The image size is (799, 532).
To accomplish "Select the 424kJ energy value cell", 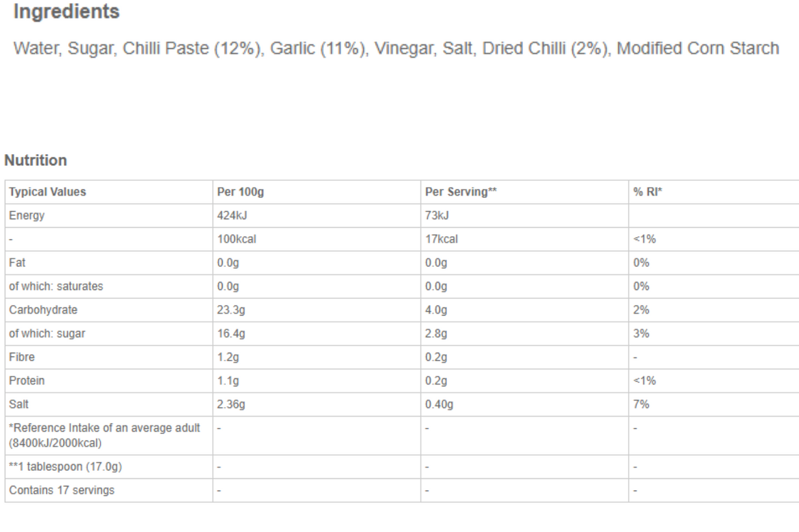I will [x=232, y=216].
